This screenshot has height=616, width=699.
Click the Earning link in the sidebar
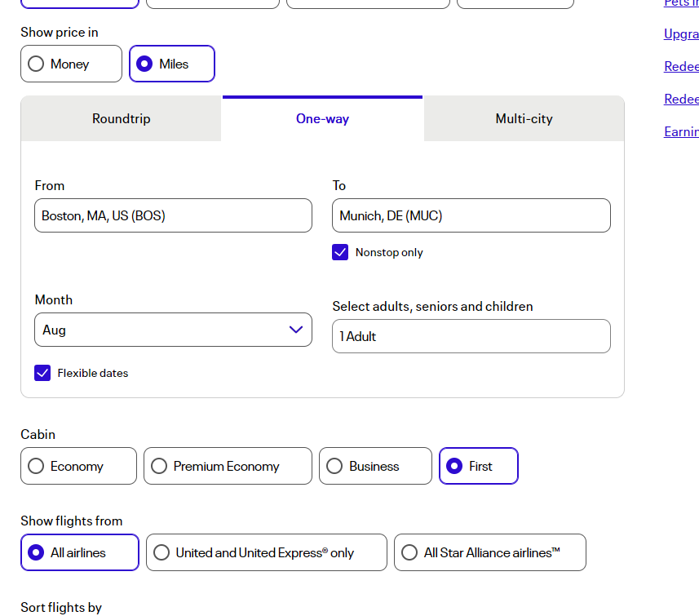pos(681,132)
